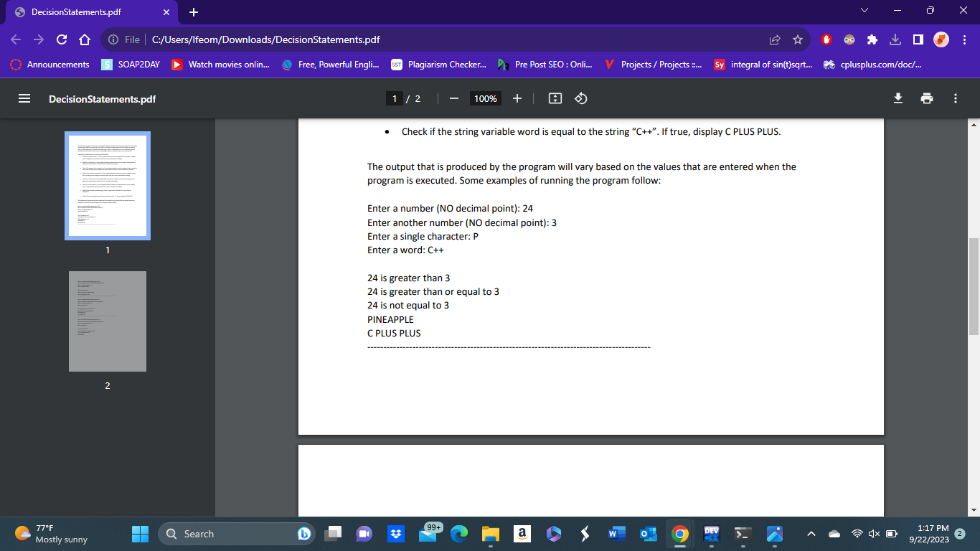The image size is (980, 551).
Task: Click the fit to page icon
Action: click(555, 99)
